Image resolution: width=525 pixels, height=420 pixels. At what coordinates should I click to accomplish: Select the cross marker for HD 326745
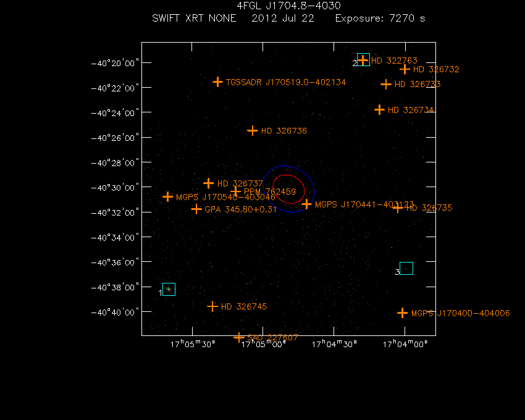212,306
